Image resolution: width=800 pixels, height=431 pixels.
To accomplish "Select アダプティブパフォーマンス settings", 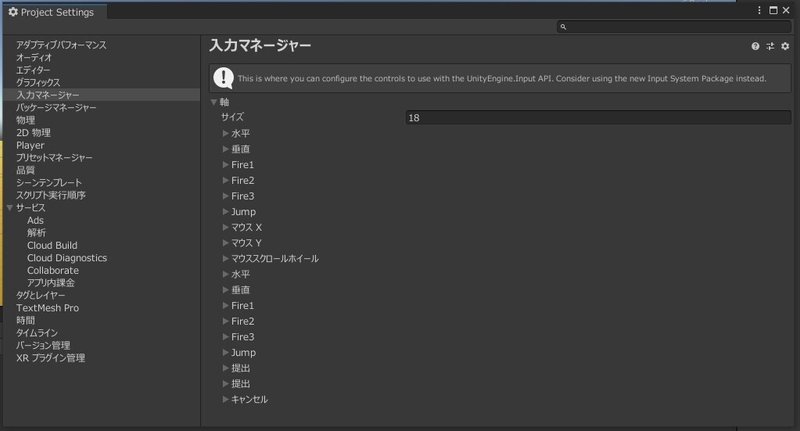I will 61,45.
